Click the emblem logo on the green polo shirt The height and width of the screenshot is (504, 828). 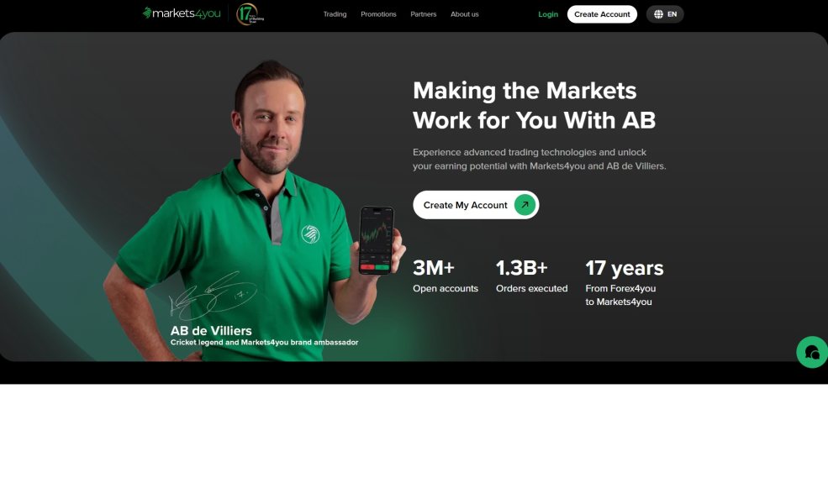coord(310,234)
